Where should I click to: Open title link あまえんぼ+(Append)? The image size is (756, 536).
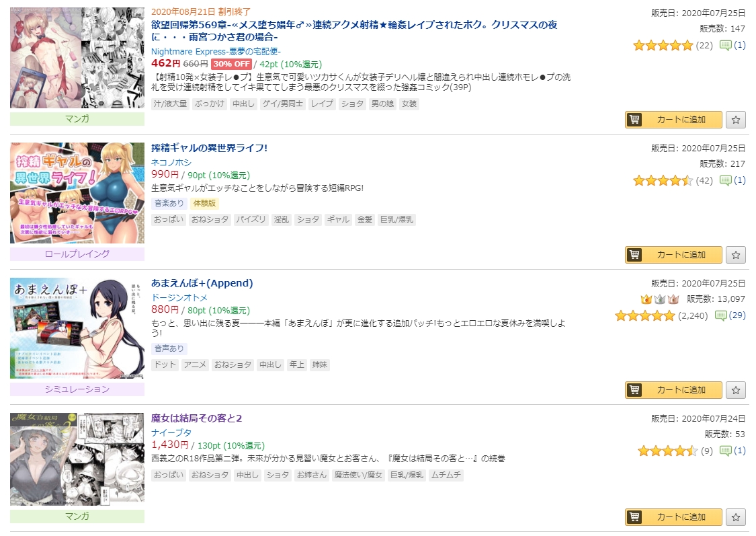[x=202, y=283]
